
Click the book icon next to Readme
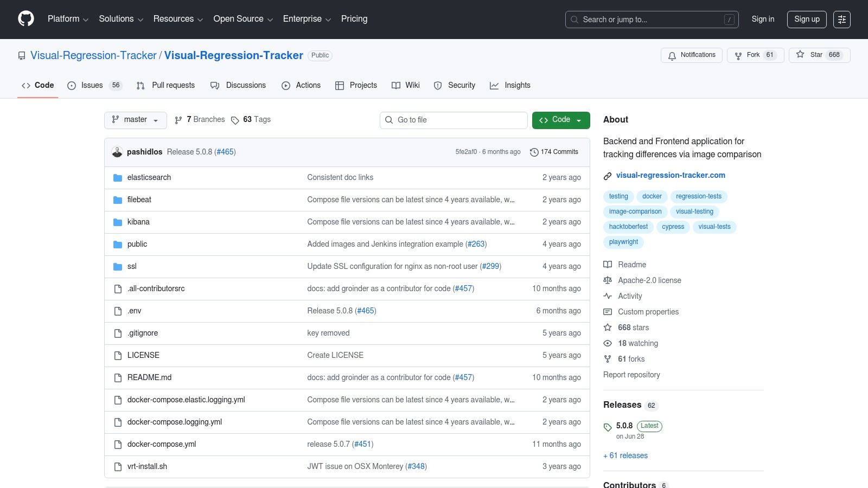click(x=607, y=265)
